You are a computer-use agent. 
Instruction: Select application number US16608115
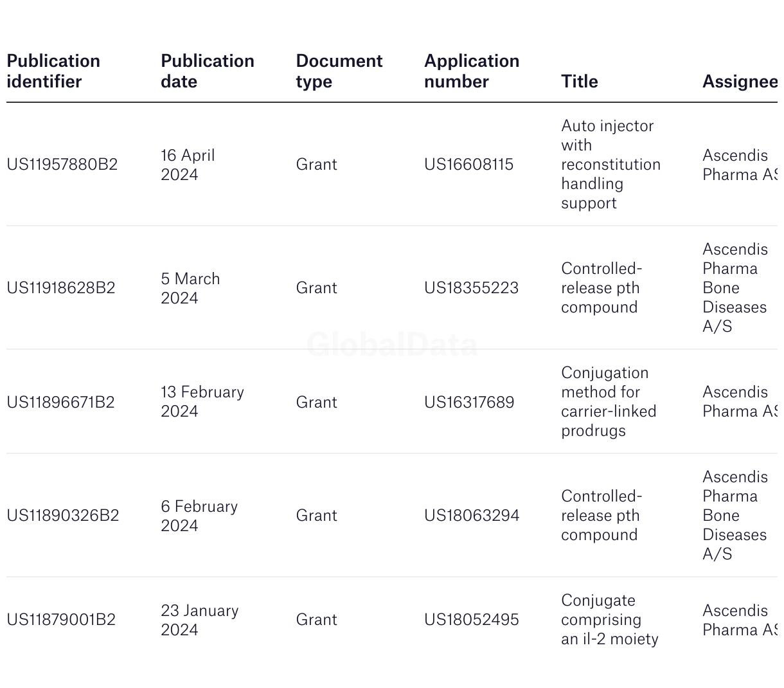coord(469,165)
